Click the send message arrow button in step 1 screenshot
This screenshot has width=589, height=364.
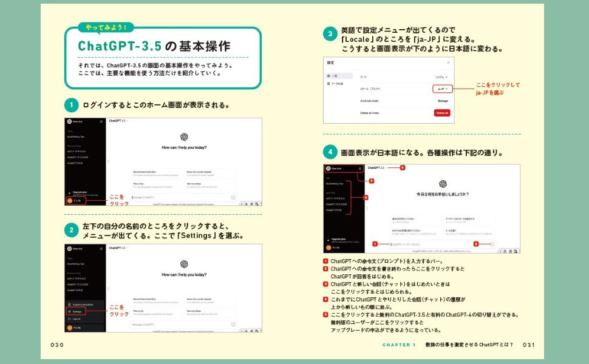click(x=233, y=197)
